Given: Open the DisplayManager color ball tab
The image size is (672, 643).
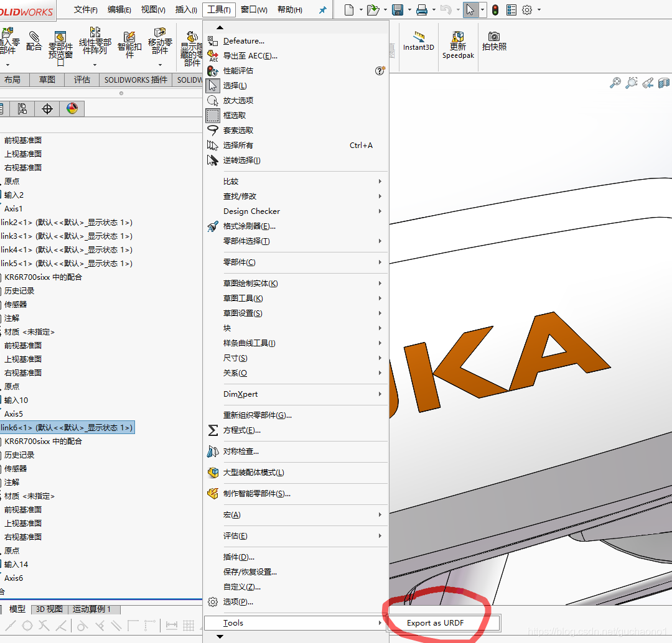Looking at the screenshot, I should (72, 109).
